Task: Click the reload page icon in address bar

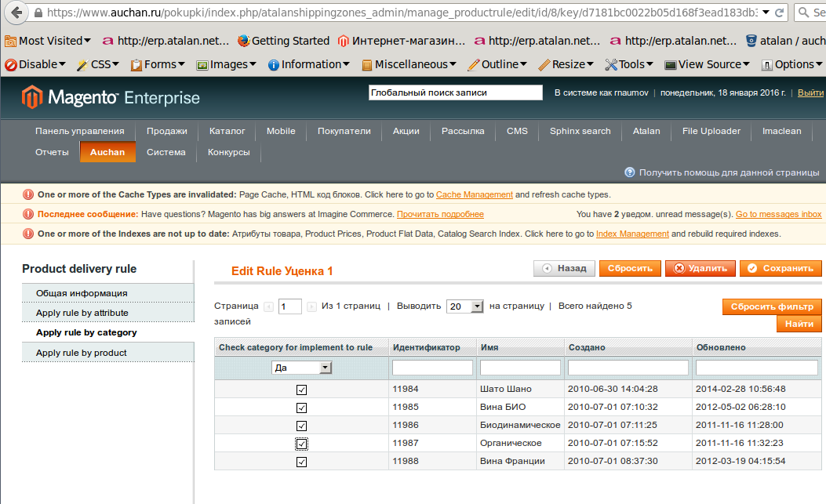Action: tap(780, 12)
